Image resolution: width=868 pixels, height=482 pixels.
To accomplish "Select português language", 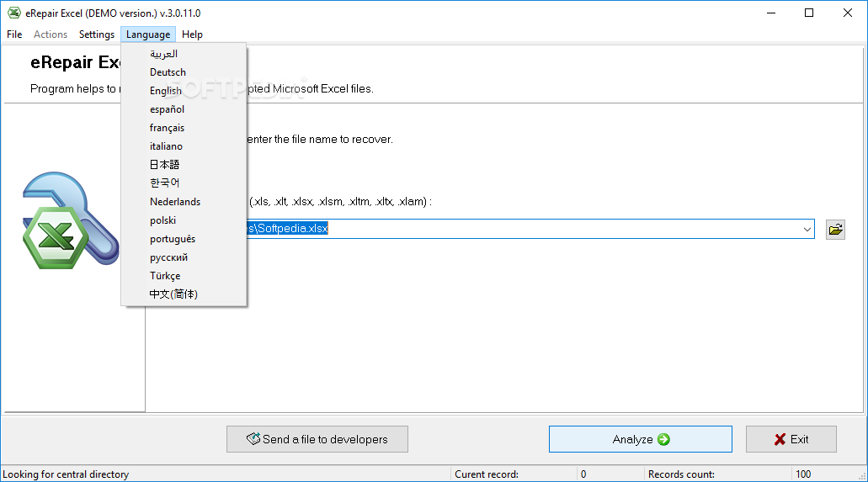I will pos(184,239).
